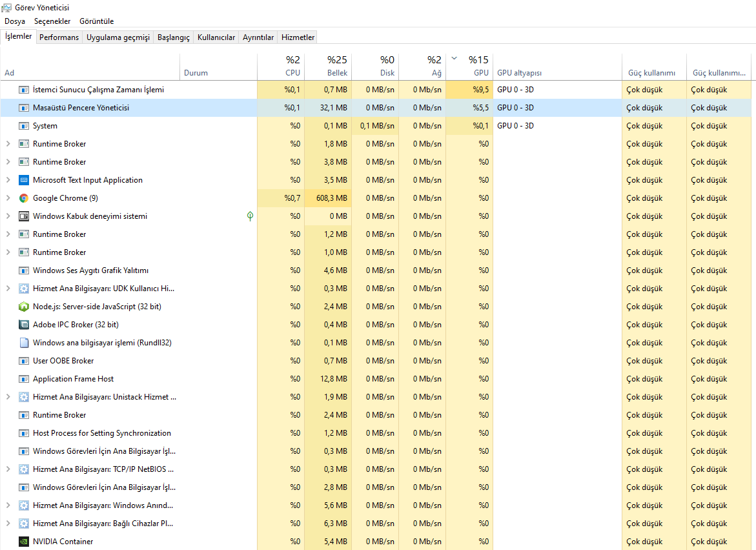Click the İstemci Sunucu Çalışma Zamanı İşlemi icon

24,90
